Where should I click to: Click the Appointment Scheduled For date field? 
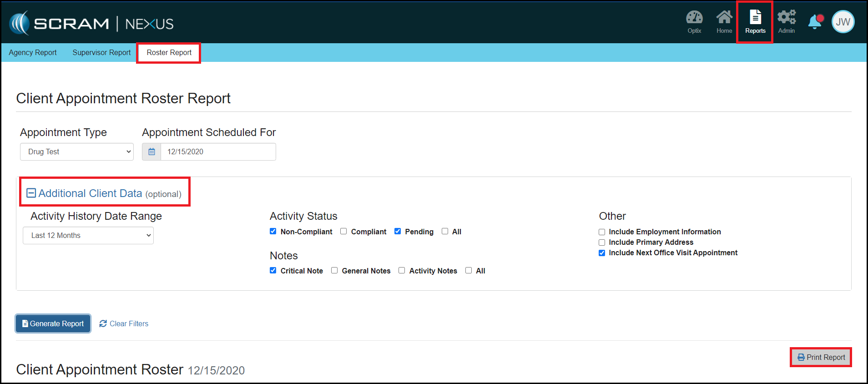coord(218,152)
